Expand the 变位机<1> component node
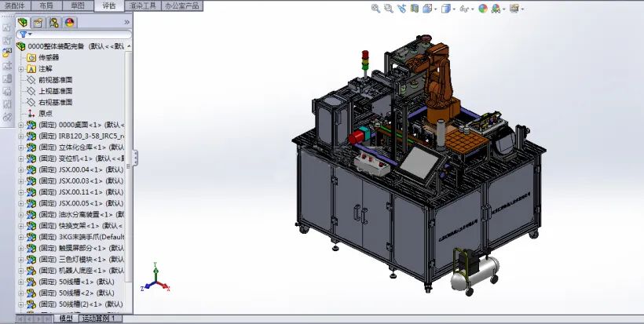 [x=21, y=158]
